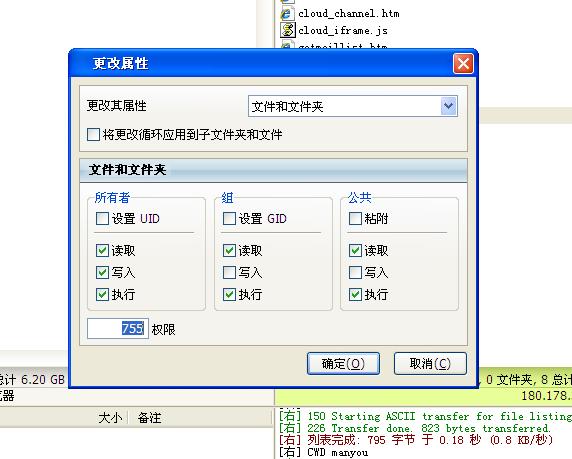
Task: Uncheck group read (读取) permission
Action: click(229, 250)
